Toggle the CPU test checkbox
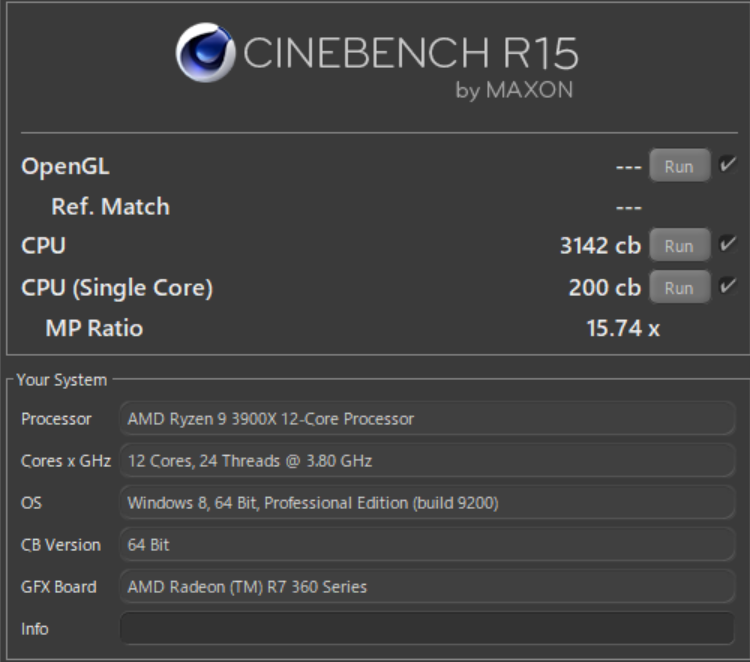Viewport: 750px width, 662px height. [x=728, y=244]
